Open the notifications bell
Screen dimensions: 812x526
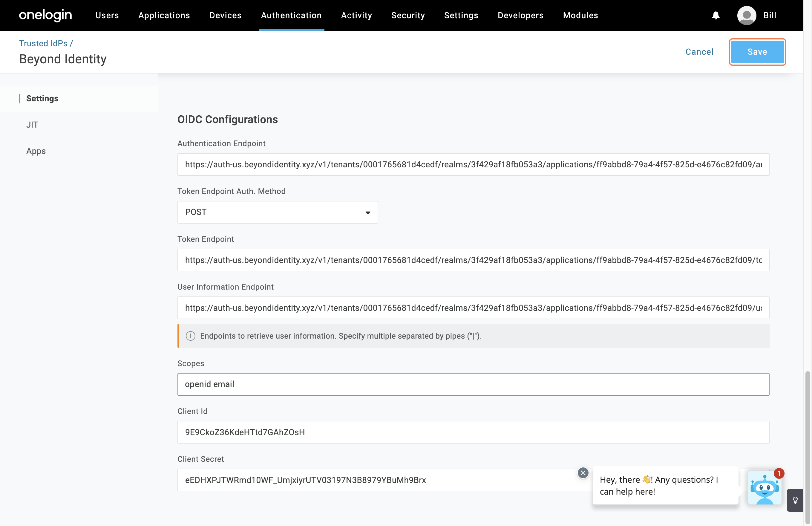(716, 15)
